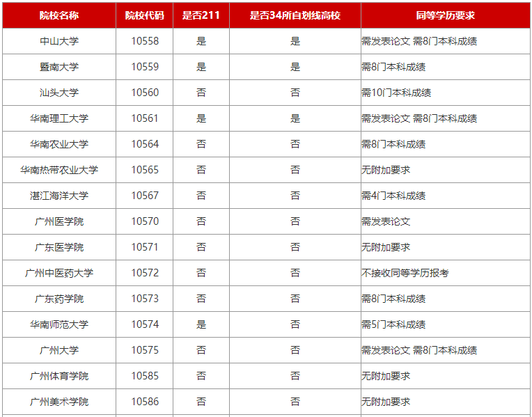Click the 211 value 是 for 华南师范大学
This screenshot has width=532, height=417.
(x=201, y=324)
